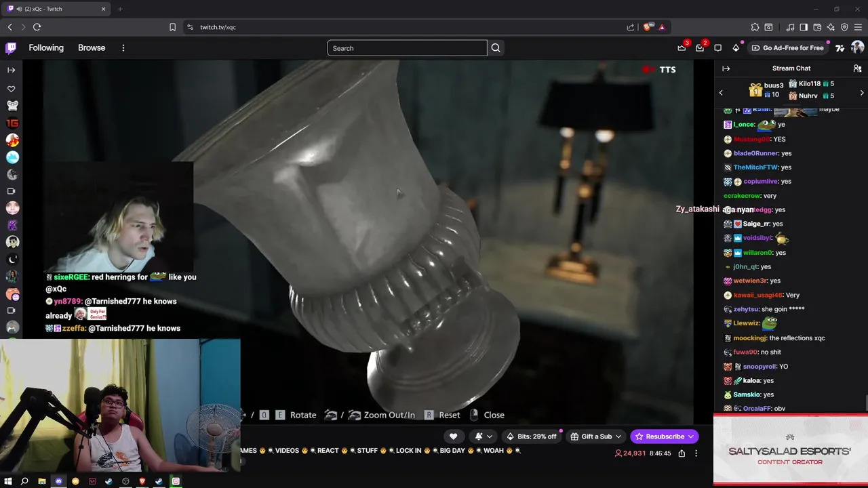This screenshot has height=488, width=868.
Task: Open the chat community users icon
Action: [857, 68]
